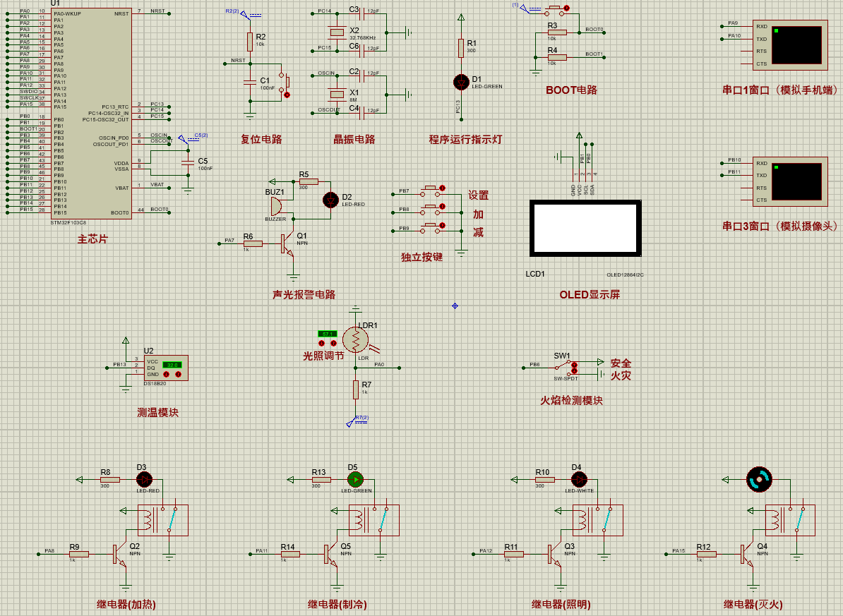Toggle the reset push button latch

(287, 95)
